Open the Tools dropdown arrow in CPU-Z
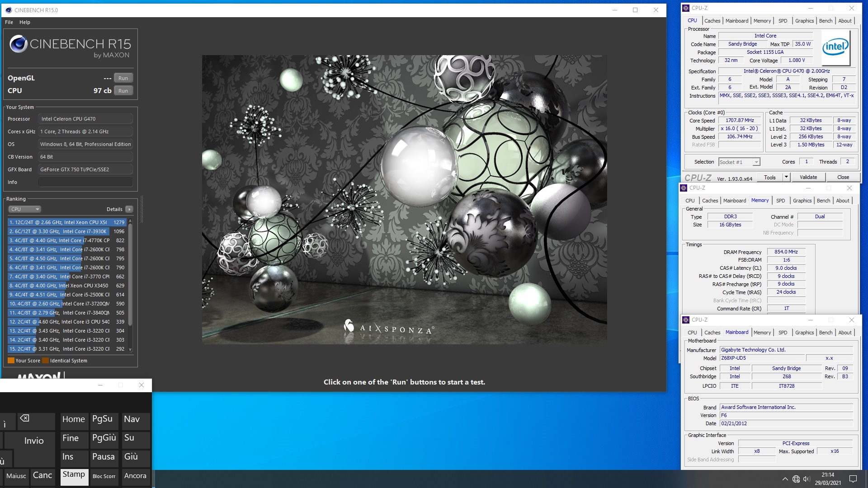868x488 pixels. point(786,178)
